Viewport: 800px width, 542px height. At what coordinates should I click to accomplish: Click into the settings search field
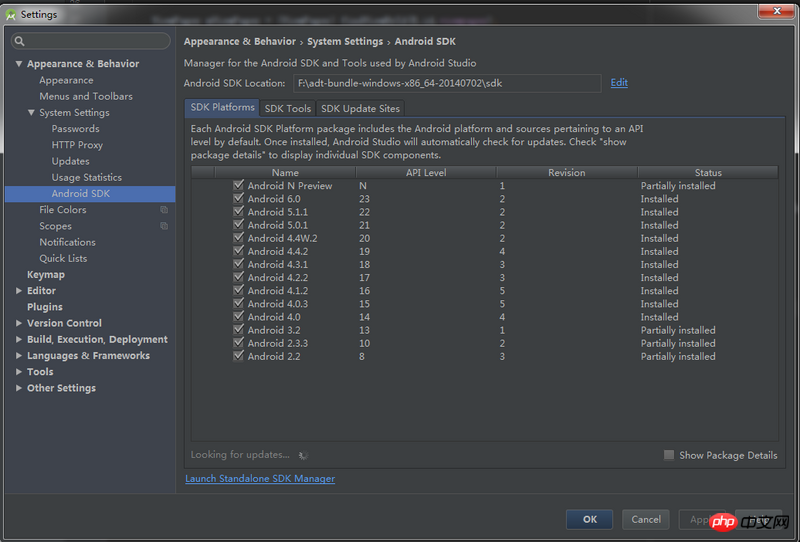click(x=91, y=41)
